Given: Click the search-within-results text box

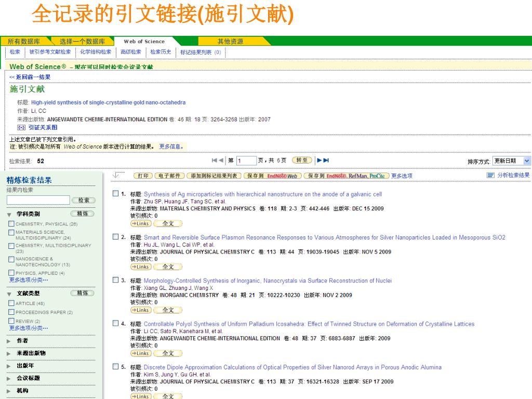Looking at the screenshot, I should pyautogui.click(x=38, y=200).
